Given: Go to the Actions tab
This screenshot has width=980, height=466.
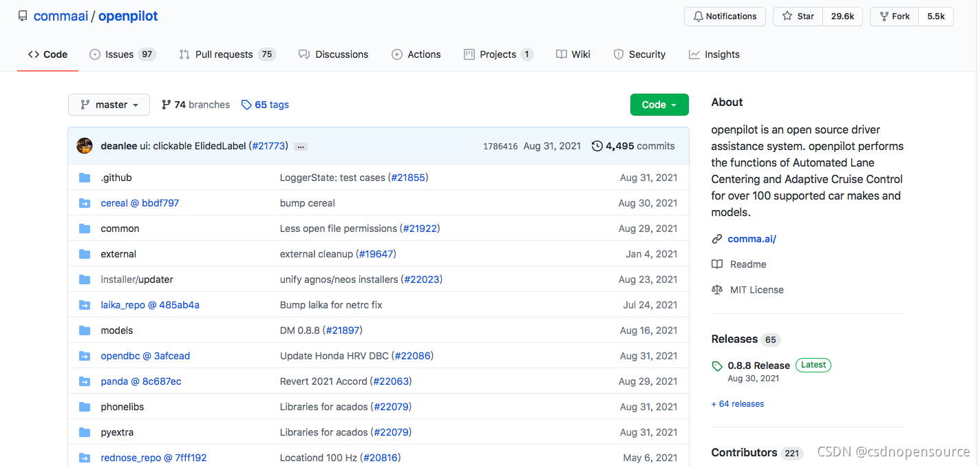Looking at the screenshot, I should point(416,54).
